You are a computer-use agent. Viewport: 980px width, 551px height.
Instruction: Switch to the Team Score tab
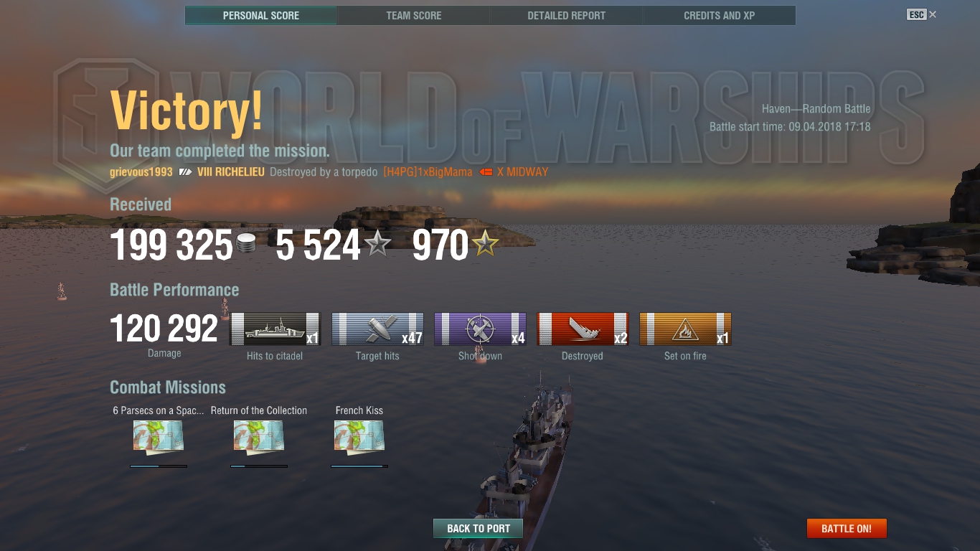point(414,16)
